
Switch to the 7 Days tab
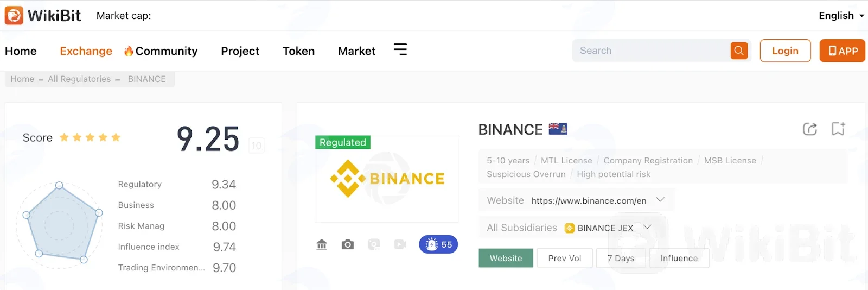point(621,258)
